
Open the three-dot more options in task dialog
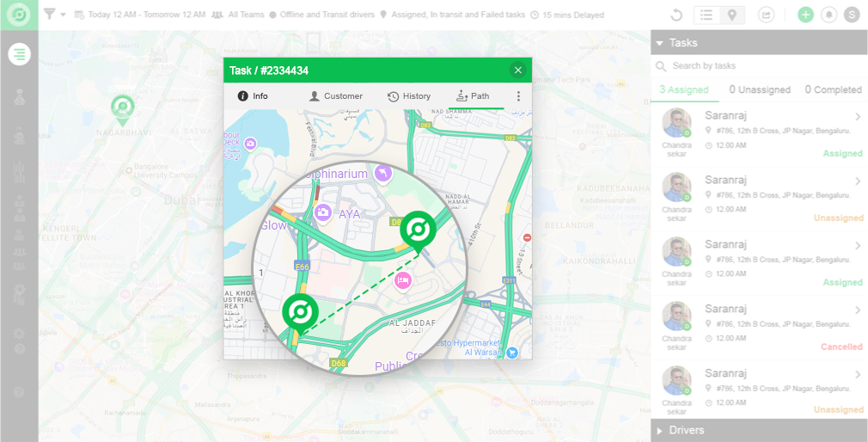[x=518, y=96]
